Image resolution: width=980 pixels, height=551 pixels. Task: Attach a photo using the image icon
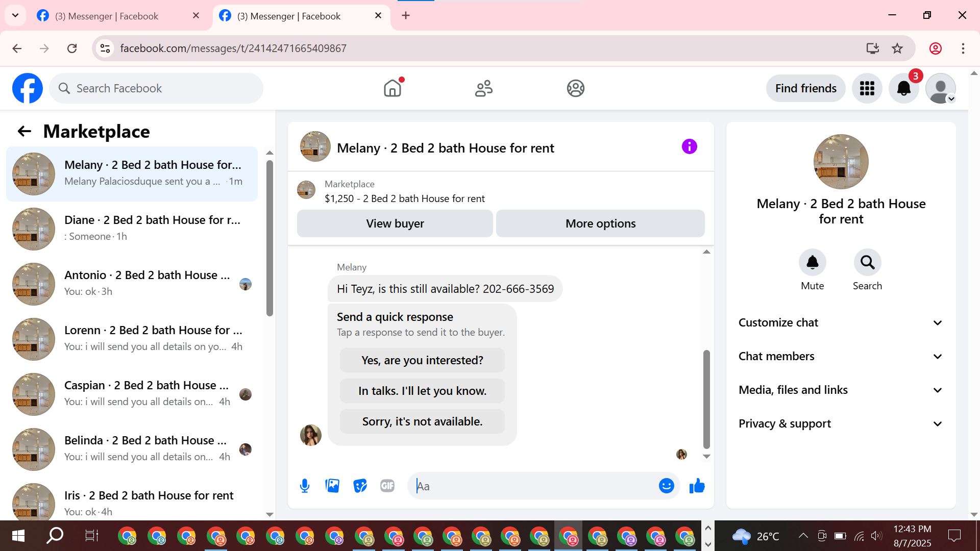pos(332,486)
